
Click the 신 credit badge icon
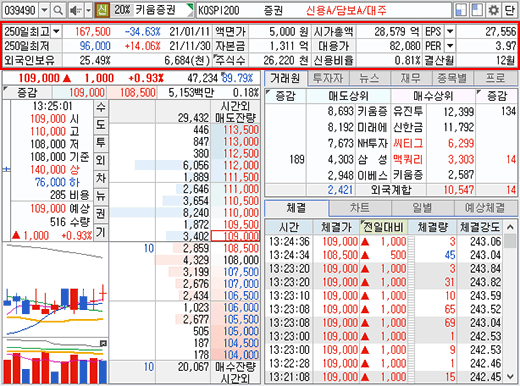click(x=102, y=10)
